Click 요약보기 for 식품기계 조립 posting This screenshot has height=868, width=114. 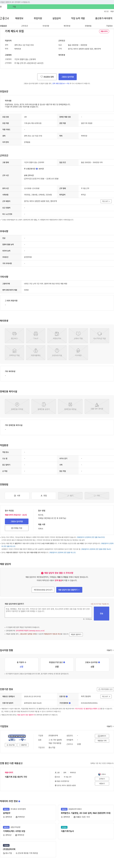point(102,779)
